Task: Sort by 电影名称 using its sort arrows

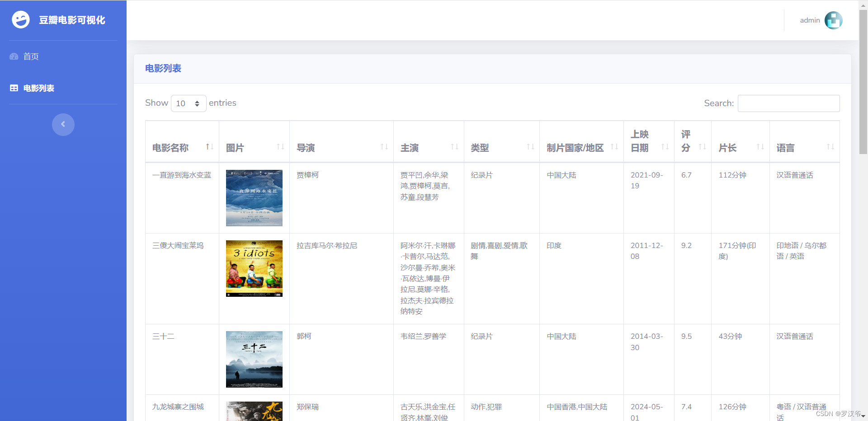Action: pyautogui.click(x=209, y=147)
